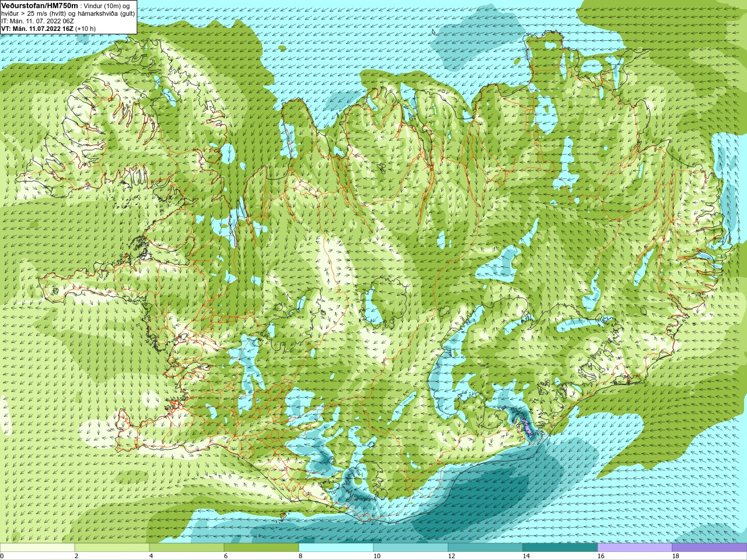Viewport: 747px width, 560px height.
Task: Click the 8–10 m/s light cyan legend swatch
Action: tap(336, 548)
